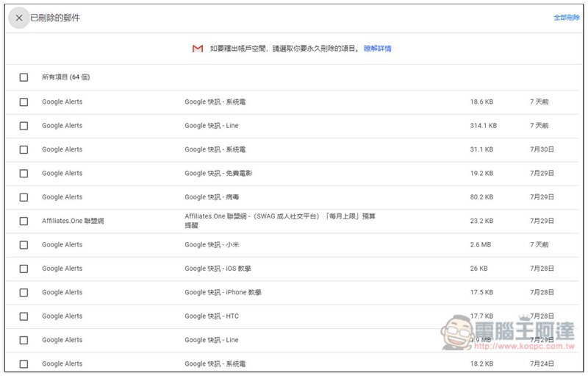Check the box for the HTC alert

point(24,316)
